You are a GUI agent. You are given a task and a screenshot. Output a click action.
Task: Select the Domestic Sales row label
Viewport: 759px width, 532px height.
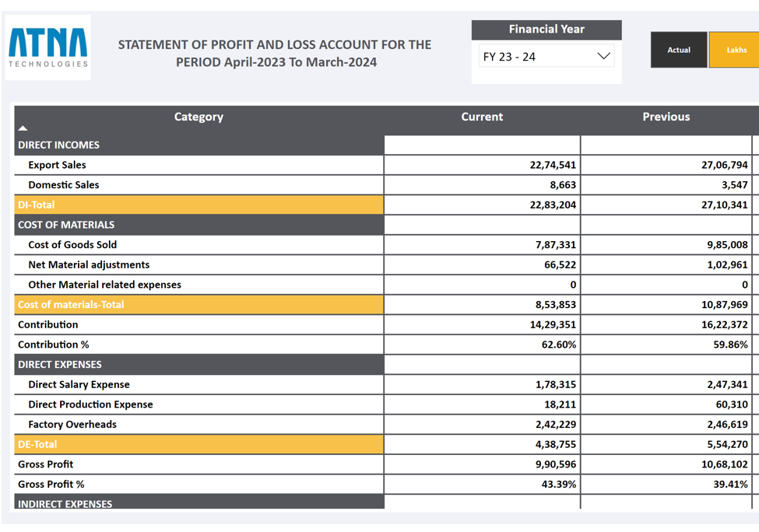[63, 185]
